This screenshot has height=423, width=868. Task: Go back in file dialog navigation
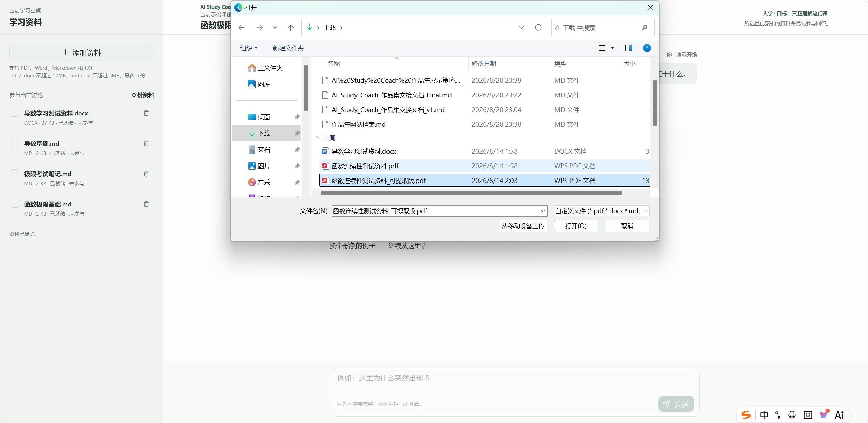pyautogui.click(x=241, y=28)
